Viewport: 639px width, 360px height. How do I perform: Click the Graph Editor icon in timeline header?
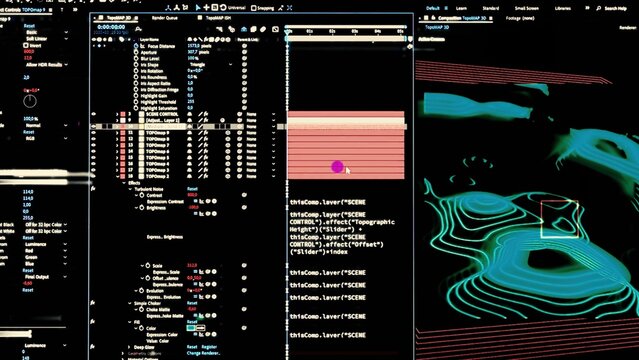[x=275, y=29]
